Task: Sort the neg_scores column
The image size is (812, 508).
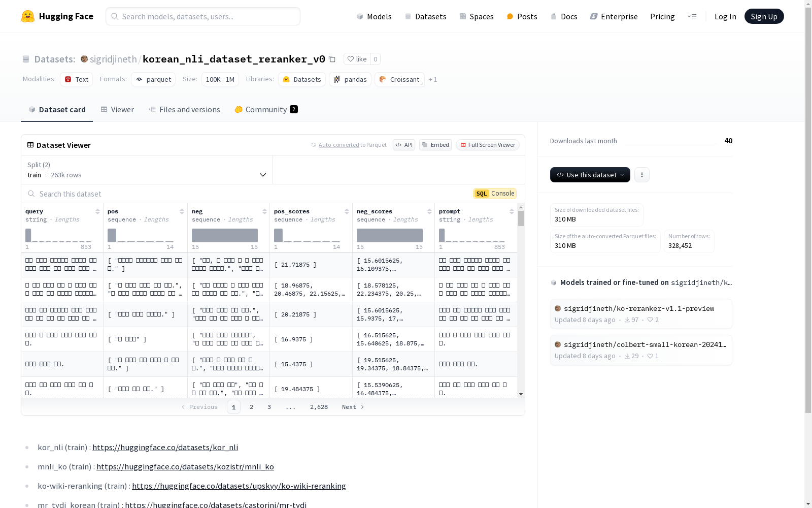Action: (429, 211)
